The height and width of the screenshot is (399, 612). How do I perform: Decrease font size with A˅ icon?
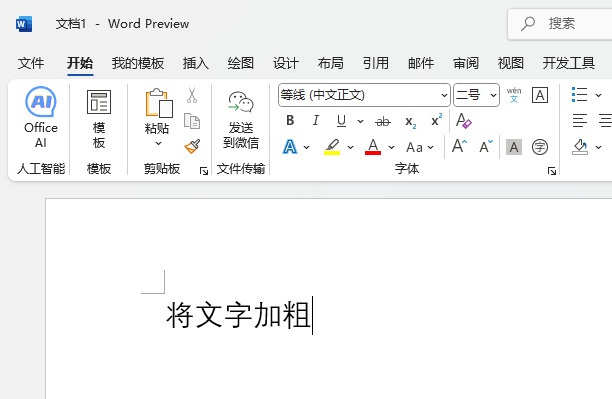tap(486, 147)
